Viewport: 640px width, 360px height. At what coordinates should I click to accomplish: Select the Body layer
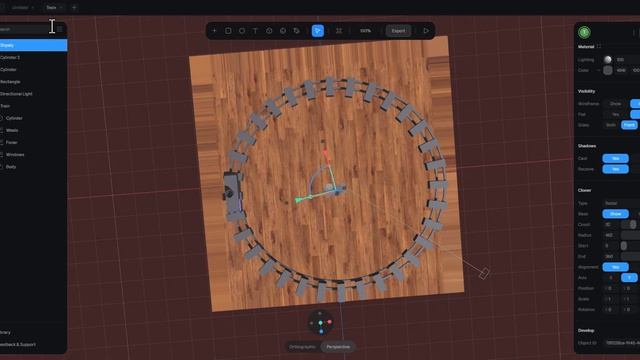(x=33, y=167)
